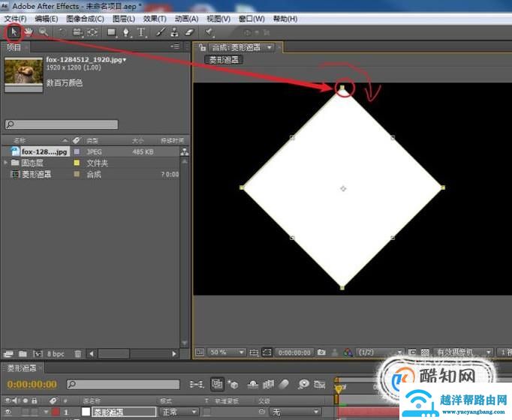Select the Pan Behind tool
512x420 pixels.
92,32
